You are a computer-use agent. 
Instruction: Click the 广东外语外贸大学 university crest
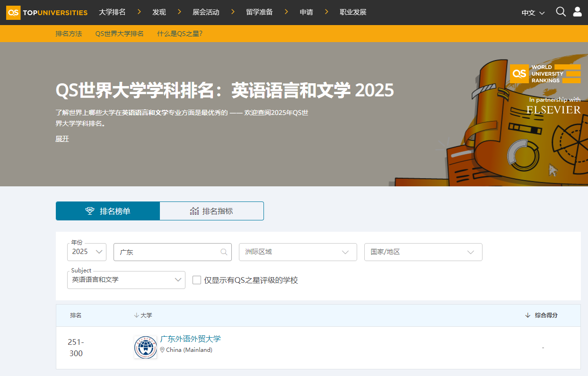coord(145,347)
